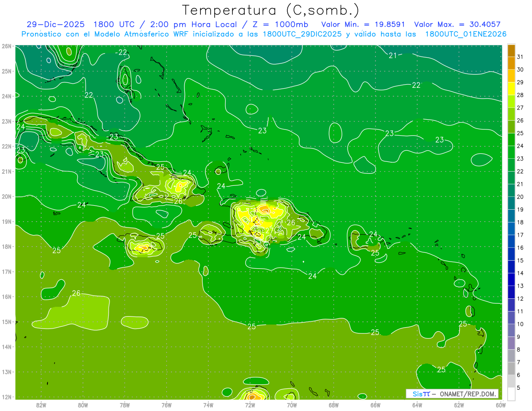
Task: Click the "15N" latitude axis label
Action: tap(7, 322)
